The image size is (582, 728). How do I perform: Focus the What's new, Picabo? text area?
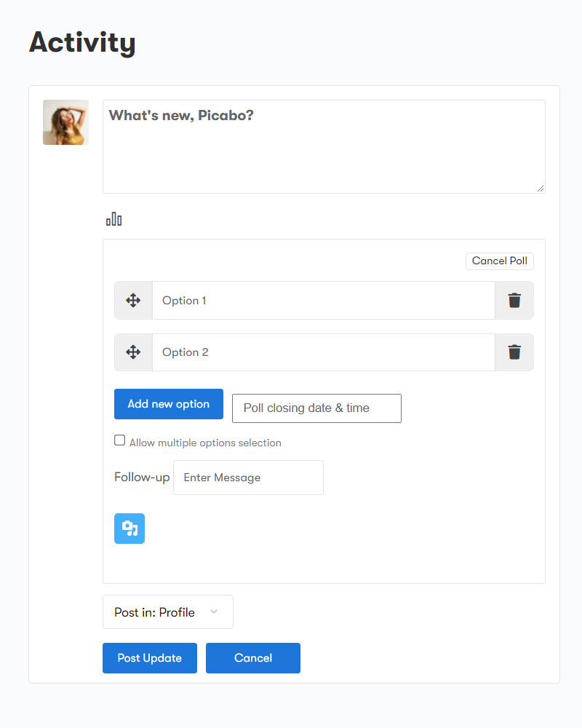(324, 147)
